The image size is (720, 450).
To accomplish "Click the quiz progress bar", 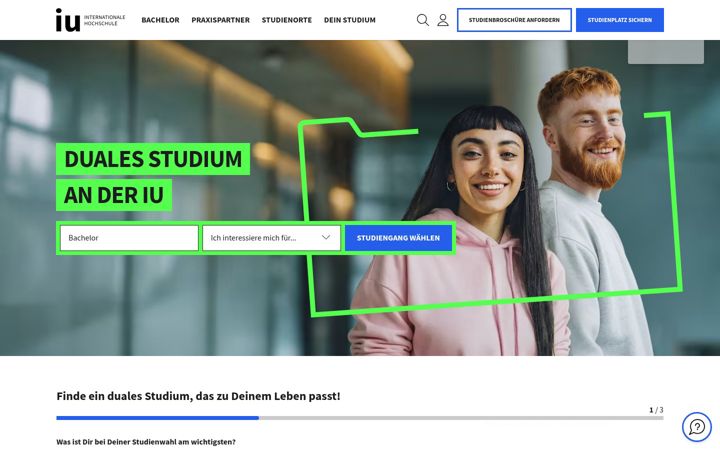I will (360, 418).
